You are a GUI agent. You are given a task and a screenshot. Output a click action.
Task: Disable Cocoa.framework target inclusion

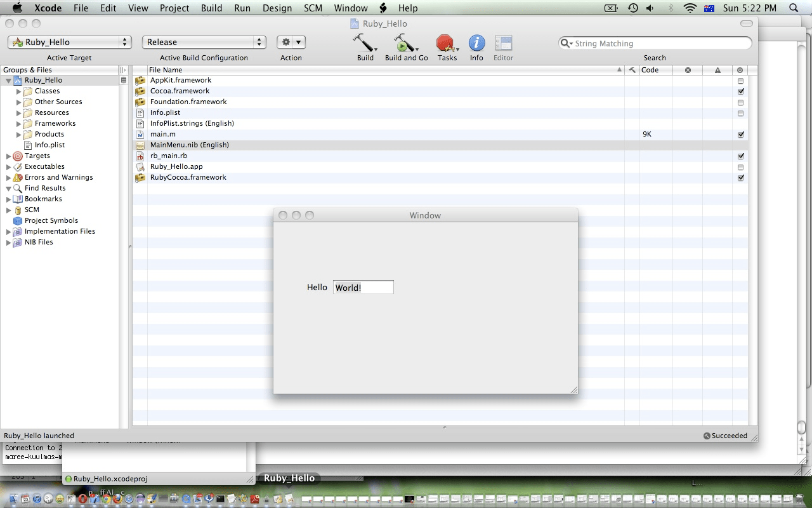[740, 91]
